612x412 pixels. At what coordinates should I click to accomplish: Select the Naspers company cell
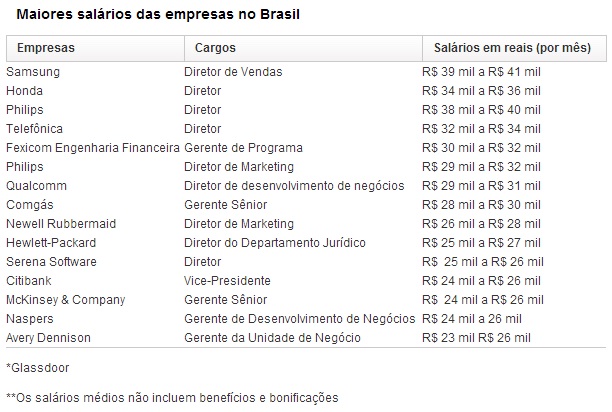29,319
